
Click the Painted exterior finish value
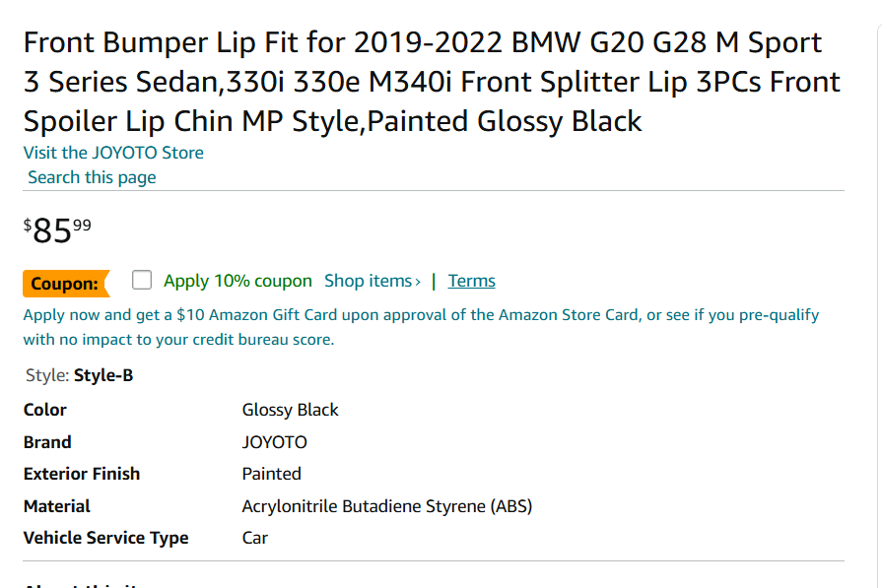coord(271,474)
